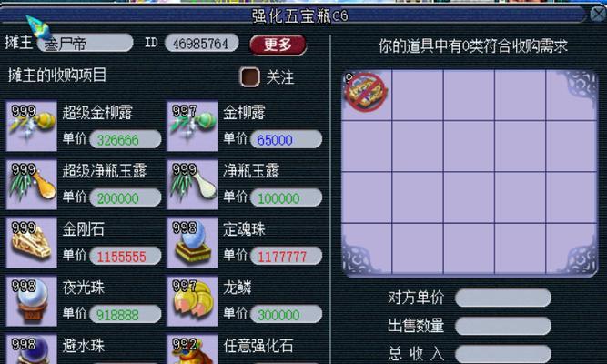The image size is (607, 364).
Task: Click the 对方单价 field
Action: click(x=503, y=298)
